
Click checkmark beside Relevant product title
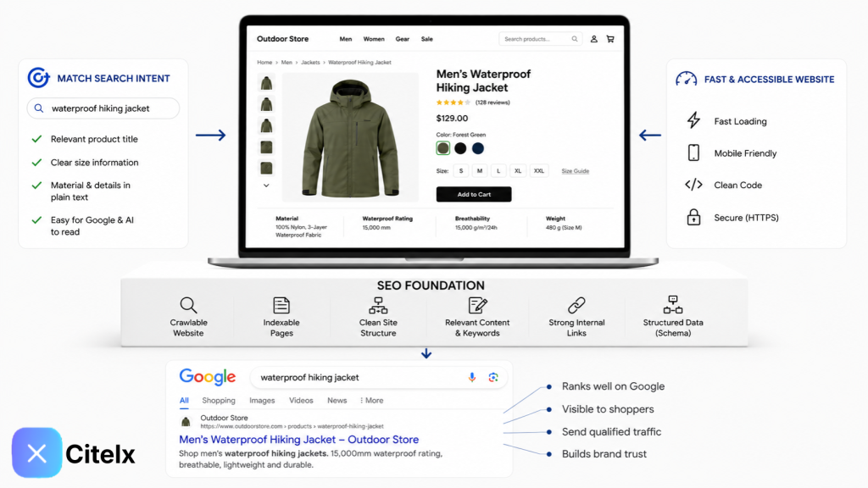(36, 139)
